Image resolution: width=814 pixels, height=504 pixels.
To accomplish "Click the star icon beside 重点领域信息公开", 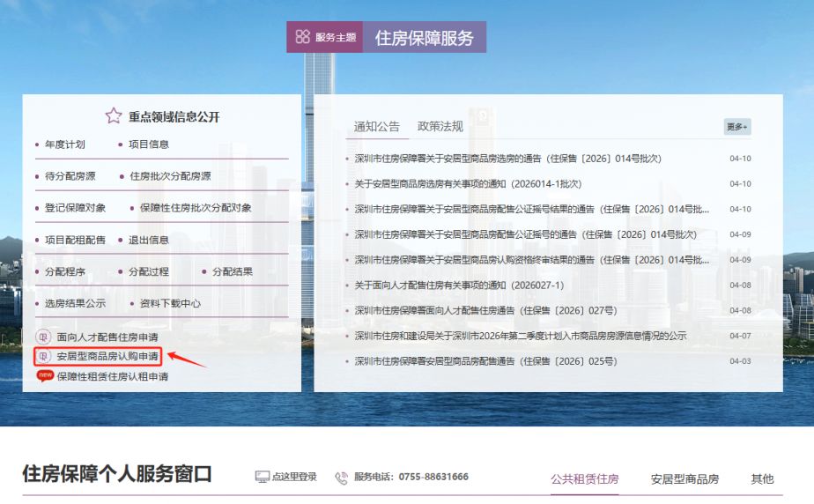I will (x=113, y=115).
